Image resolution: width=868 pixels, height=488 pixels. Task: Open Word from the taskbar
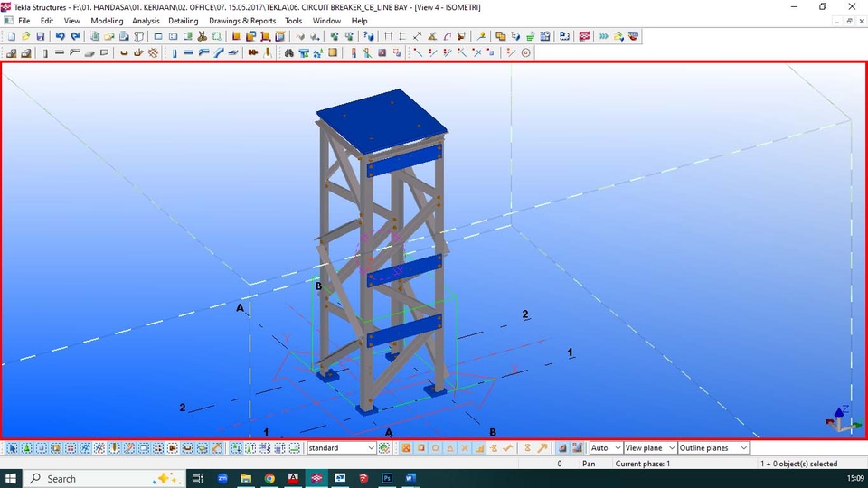pyautogui.click(x=410, y=479)
